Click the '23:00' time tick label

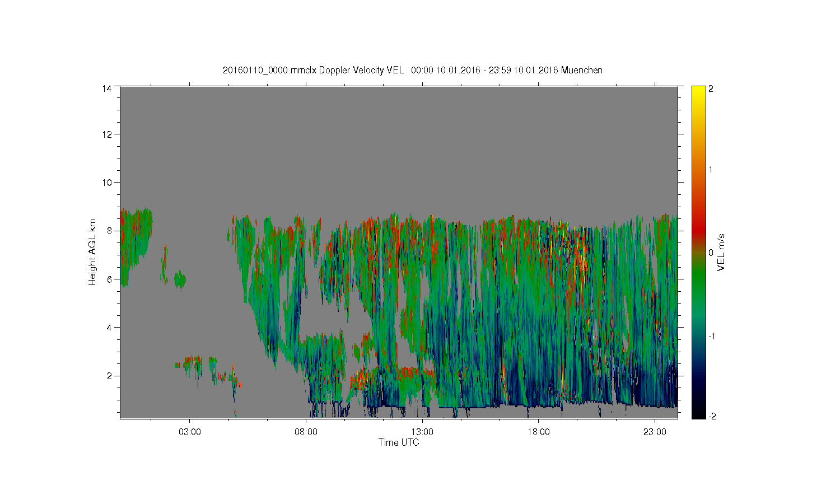[655, 432]
